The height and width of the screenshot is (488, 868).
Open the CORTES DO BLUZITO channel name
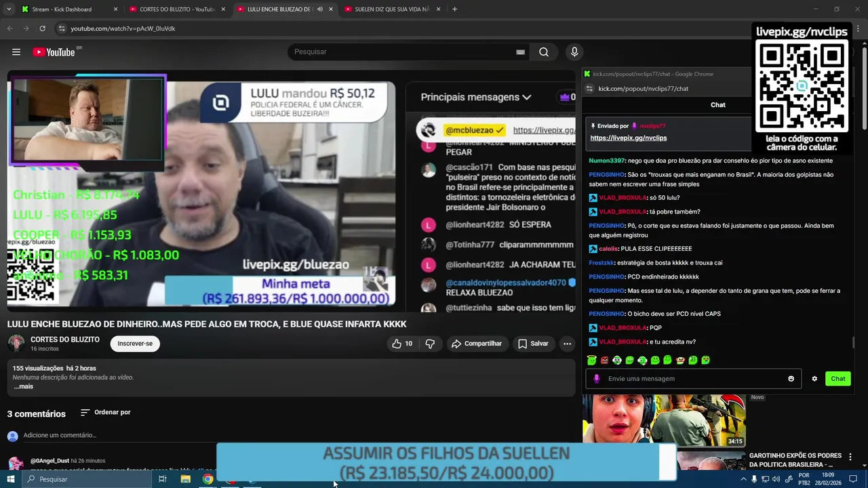[65, 340]
